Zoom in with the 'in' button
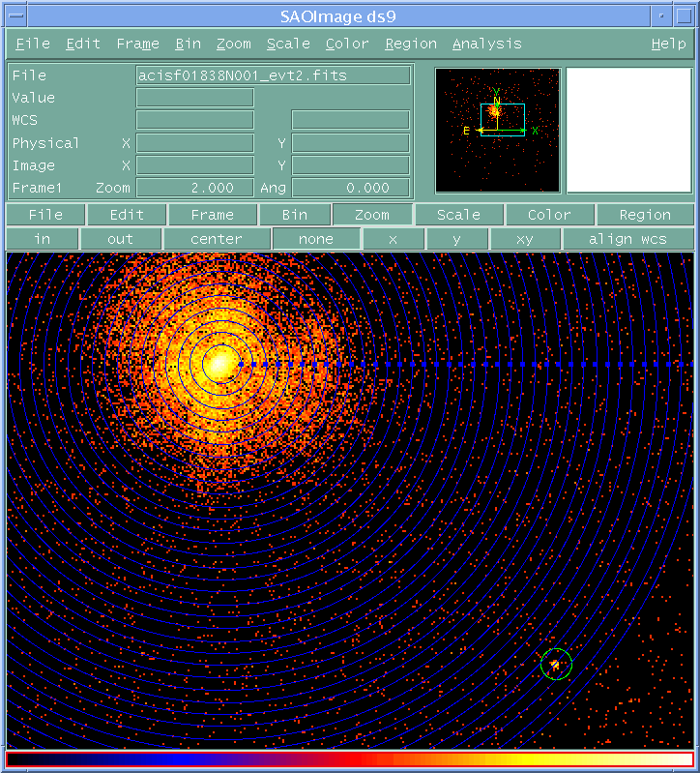The image size is (700, 773). (x=43, y=239)
